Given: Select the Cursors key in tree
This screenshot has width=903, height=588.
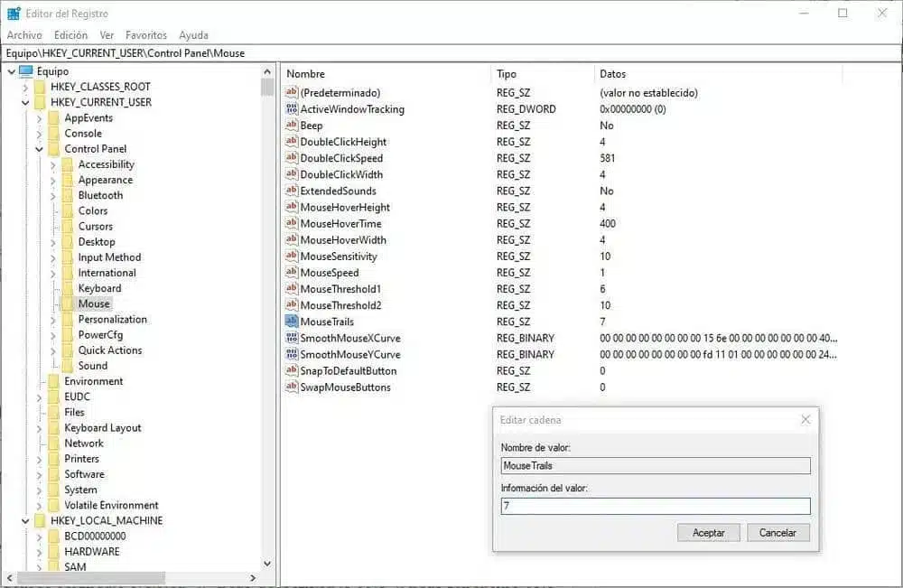Looking at the screenshot, I should (x=95, y=227).
